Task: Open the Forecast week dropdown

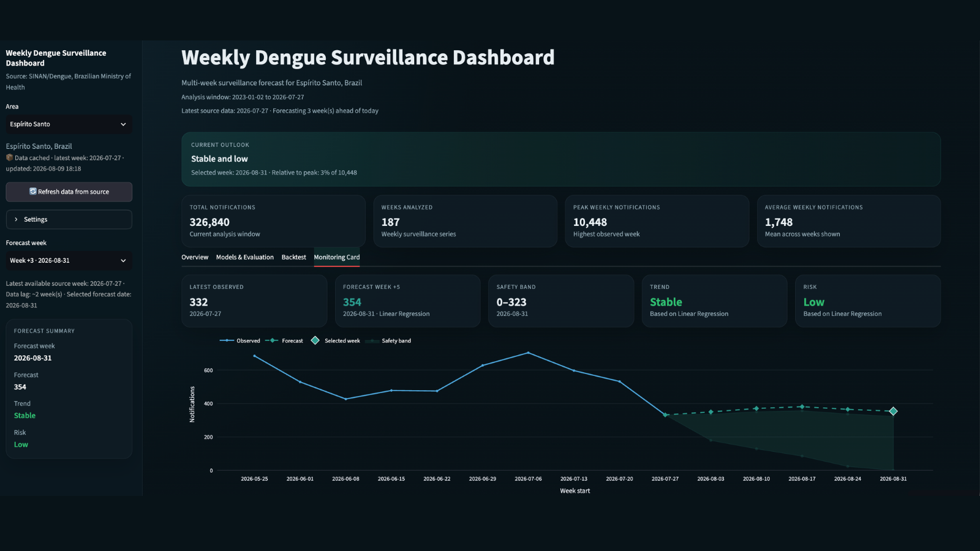Action: coord(69,261)
